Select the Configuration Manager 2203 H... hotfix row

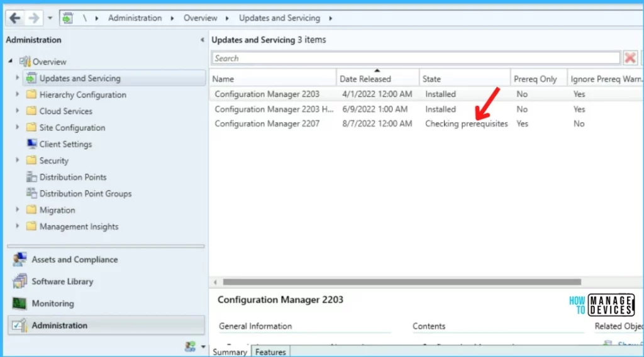[x=426, y=109]
